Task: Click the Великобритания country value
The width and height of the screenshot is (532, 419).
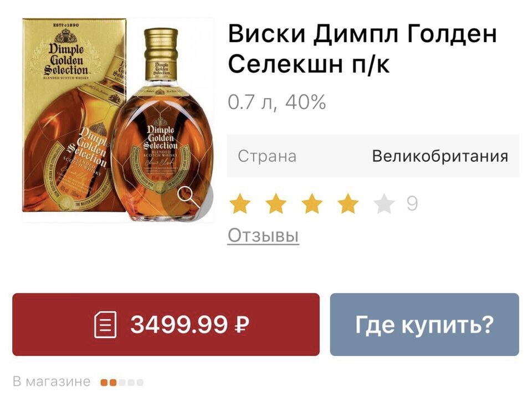Action: click(x=440, y=156)
